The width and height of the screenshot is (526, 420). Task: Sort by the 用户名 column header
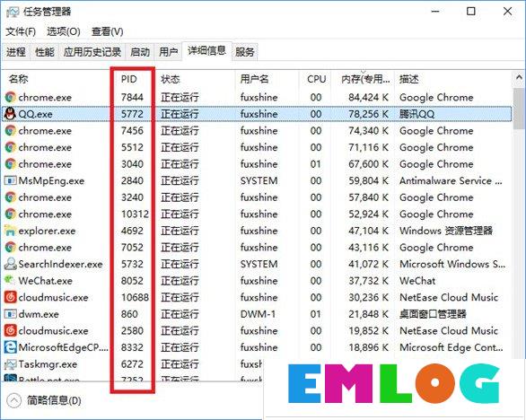point(255,79)
